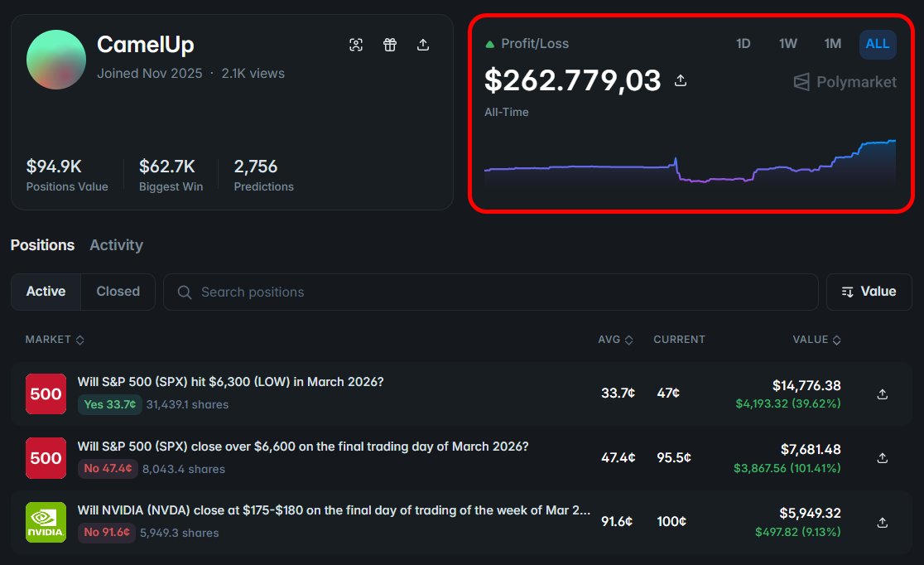924x565 pixels.
Task: Click the $62.7K Biggest Win stat
Action: tap(171, 175)
